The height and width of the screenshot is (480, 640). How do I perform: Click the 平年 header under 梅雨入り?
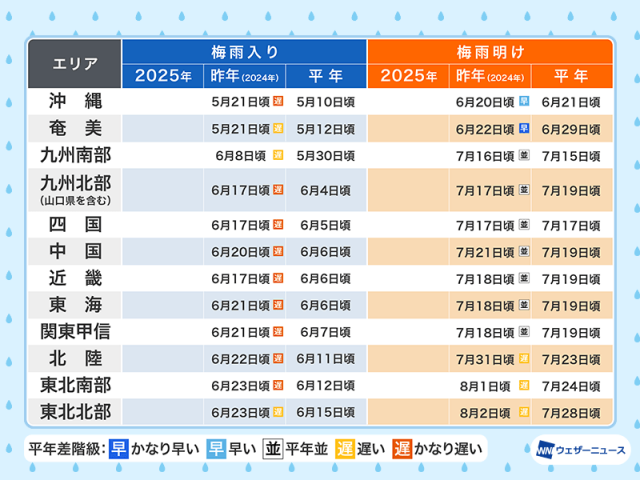[x=326, y=76]
